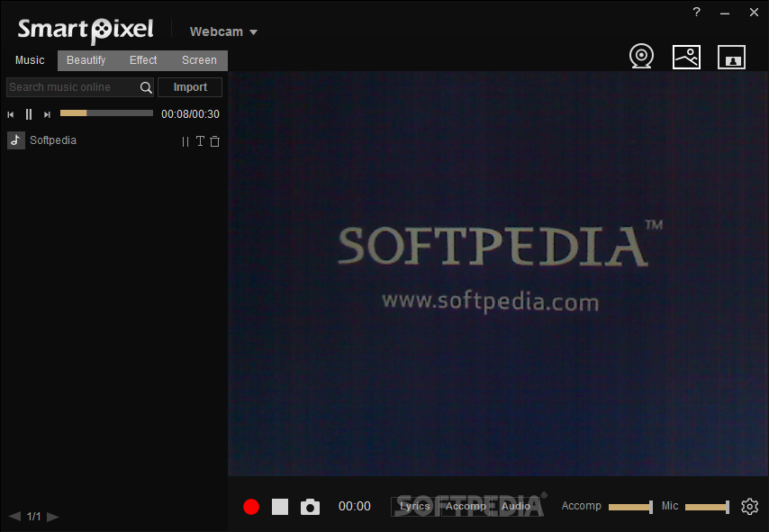Viewport: 769px width, 532px height.
Task: Toggle the Accomp option button
Action: pyautogui.click(x=466, y=507)
